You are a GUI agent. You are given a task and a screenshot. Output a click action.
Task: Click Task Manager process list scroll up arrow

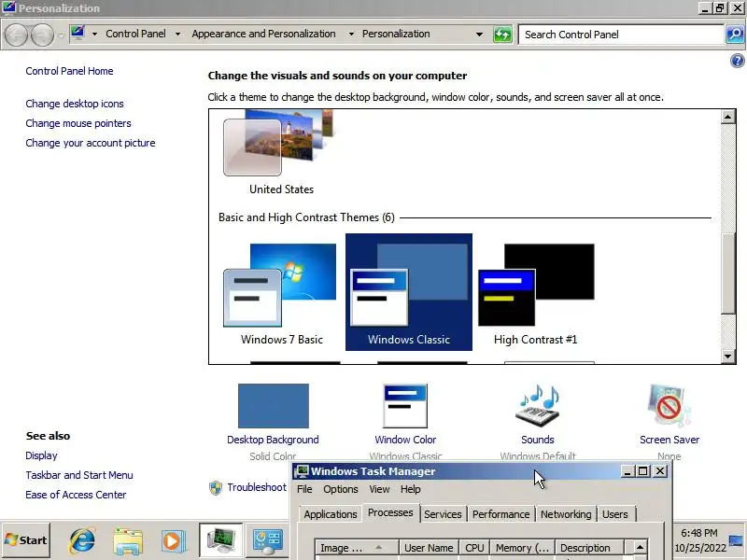coord(640,548)
